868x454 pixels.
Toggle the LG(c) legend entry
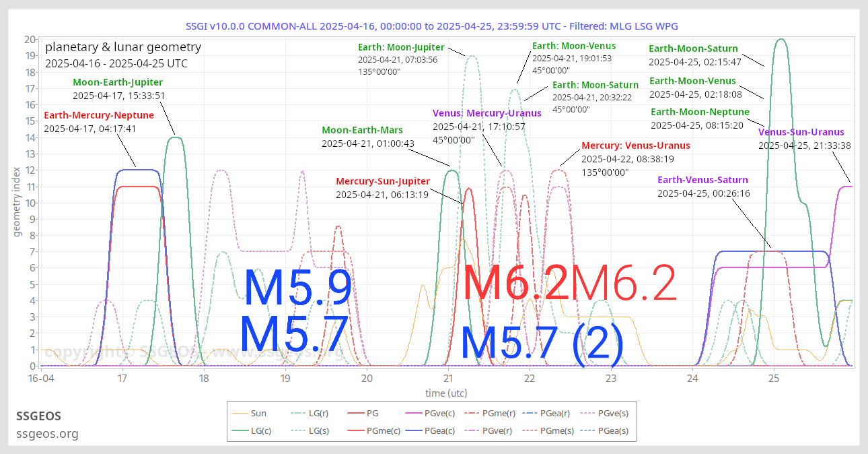[258, 431]
